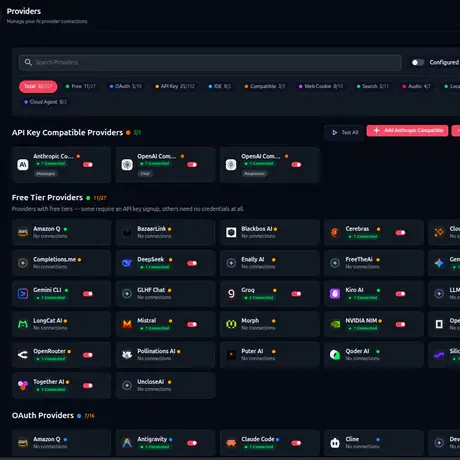Filter providers by Free
Screen dimensions: 460x460
(81, 86)
